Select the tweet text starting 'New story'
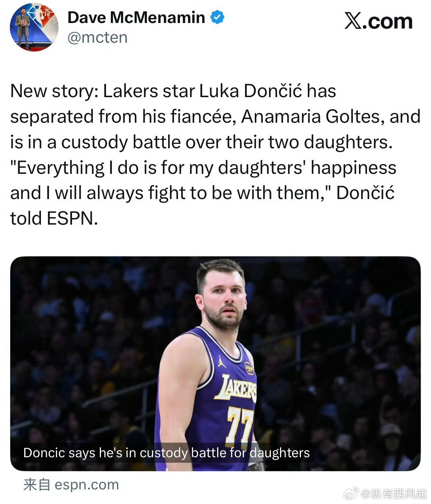 215,154
